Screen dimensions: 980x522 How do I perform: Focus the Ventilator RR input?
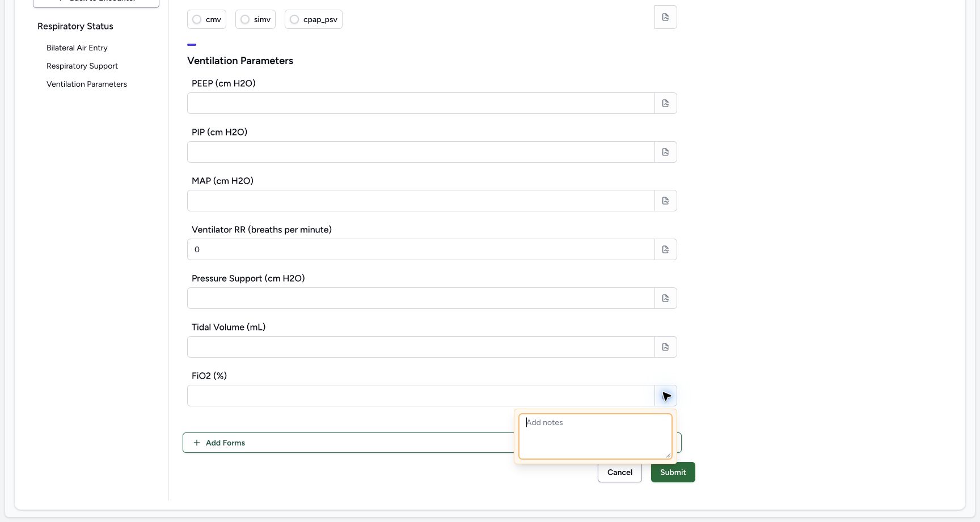pyautogui.click(x=421, y=249)
